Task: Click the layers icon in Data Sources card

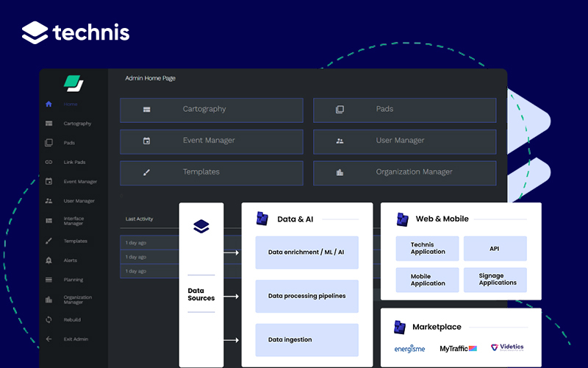Action: (x=201, y=227)
